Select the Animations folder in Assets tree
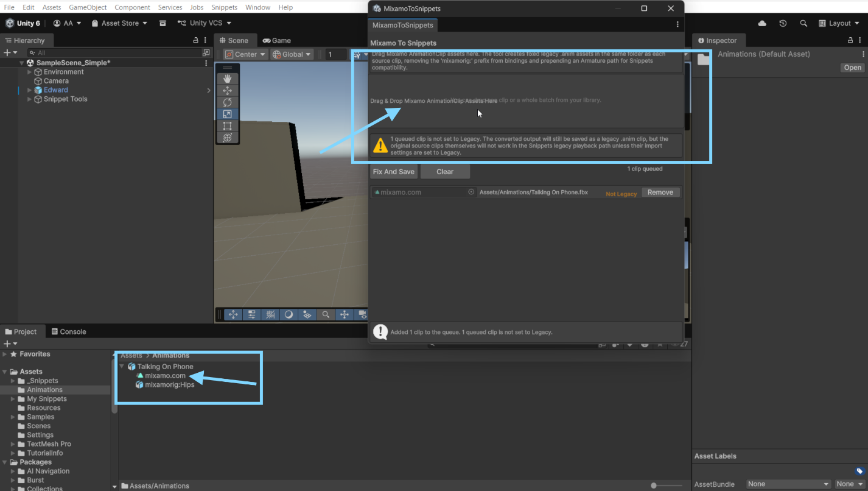 click(x=44, y=390)
